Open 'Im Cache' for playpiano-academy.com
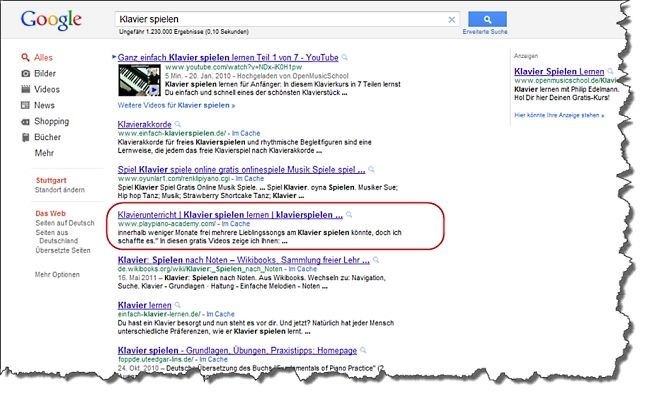 pos(235,224)
